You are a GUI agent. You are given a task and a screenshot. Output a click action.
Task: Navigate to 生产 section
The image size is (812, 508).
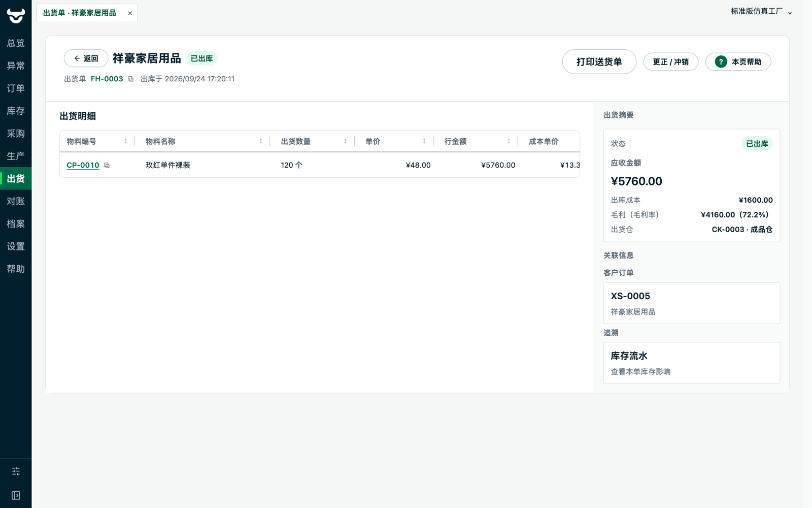pyautogui.click(x=16, y=156)
